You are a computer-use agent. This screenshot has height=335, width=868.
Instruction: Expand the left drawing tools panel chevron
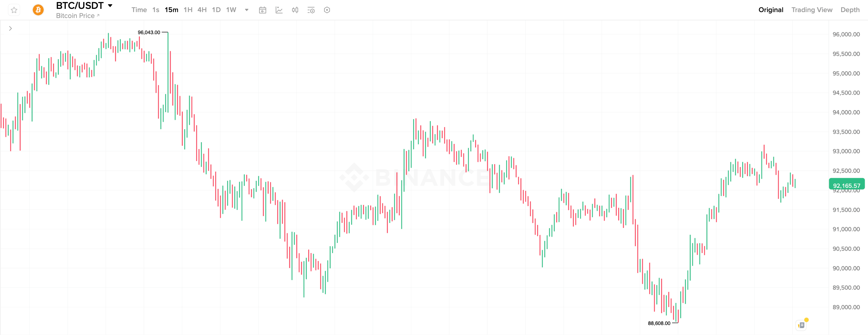point(10,29)
